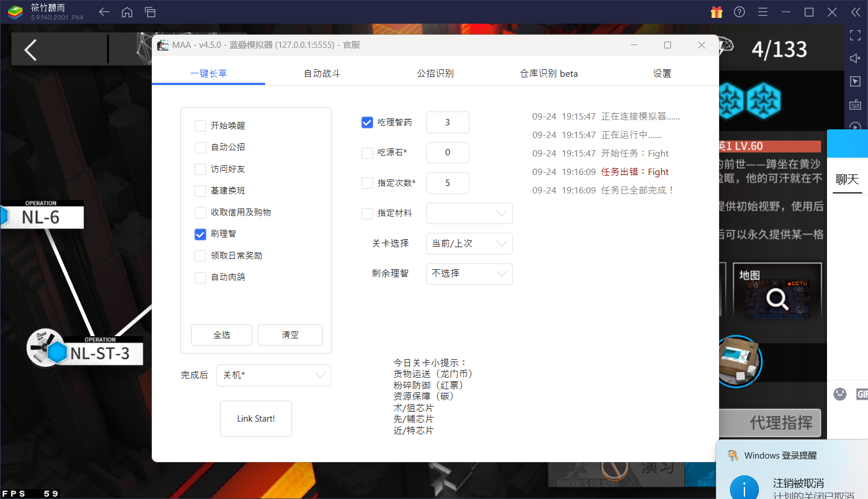Screen dimensions: 868x499
Task: Click the Android back arrow in the toolbar
Action: point(104,12)
